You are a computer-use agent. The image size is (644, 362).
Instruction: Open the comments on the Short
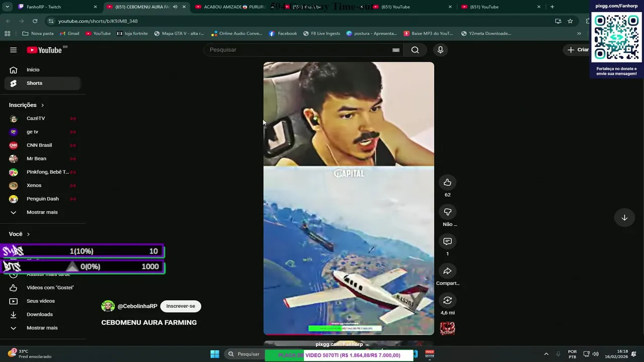(447, 241)
